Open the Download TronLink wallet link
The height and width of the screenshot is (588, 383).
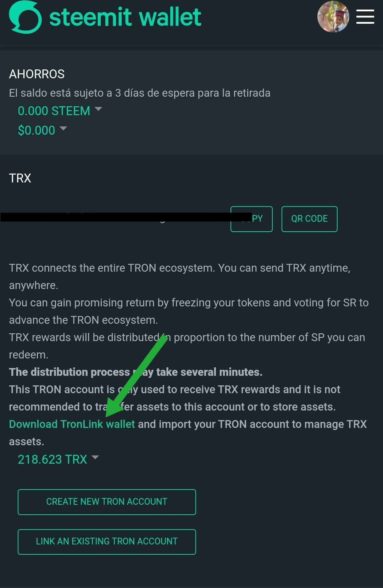pos(71,424)
